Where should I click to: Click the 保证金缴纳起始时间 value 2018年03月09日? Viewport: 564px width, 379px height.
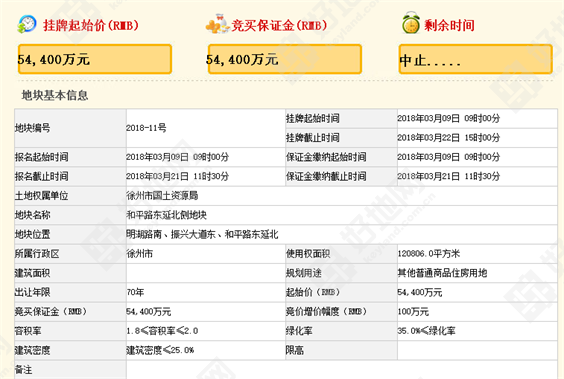coord(449,157)
